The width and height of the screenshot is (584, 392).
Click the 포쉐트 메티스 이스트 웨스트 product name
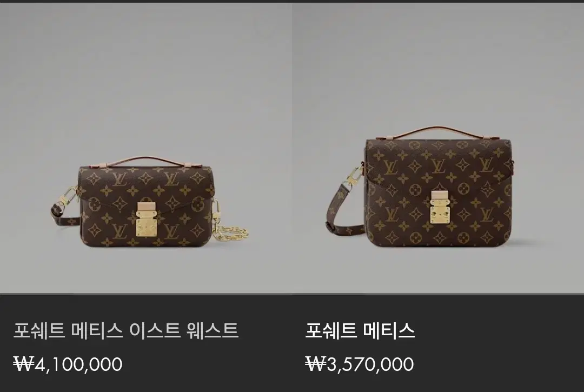[126, 330]
